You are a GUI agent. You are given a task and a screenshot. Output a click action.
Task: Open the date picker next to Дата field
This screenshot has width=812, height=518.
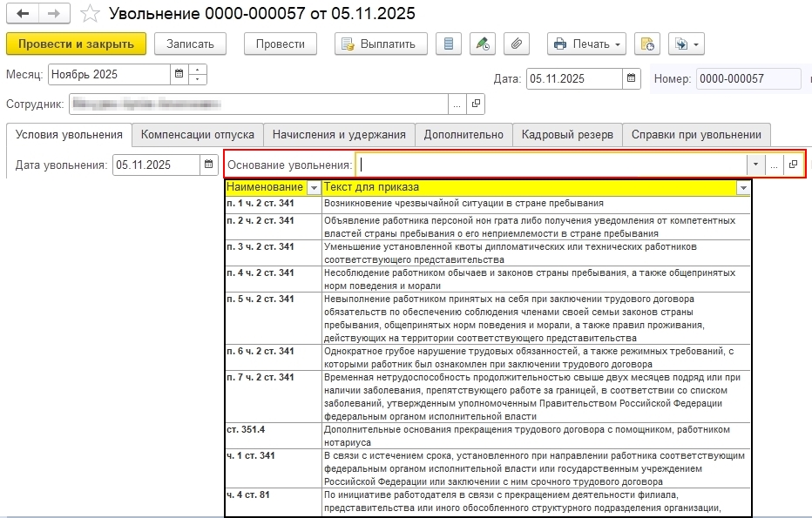tap(632, 78)
